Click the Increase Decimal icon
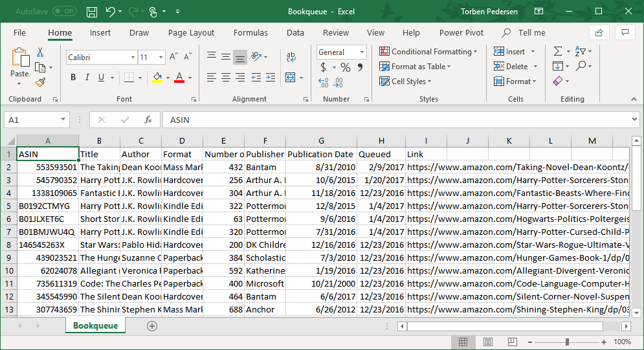 tap(323, 82)
